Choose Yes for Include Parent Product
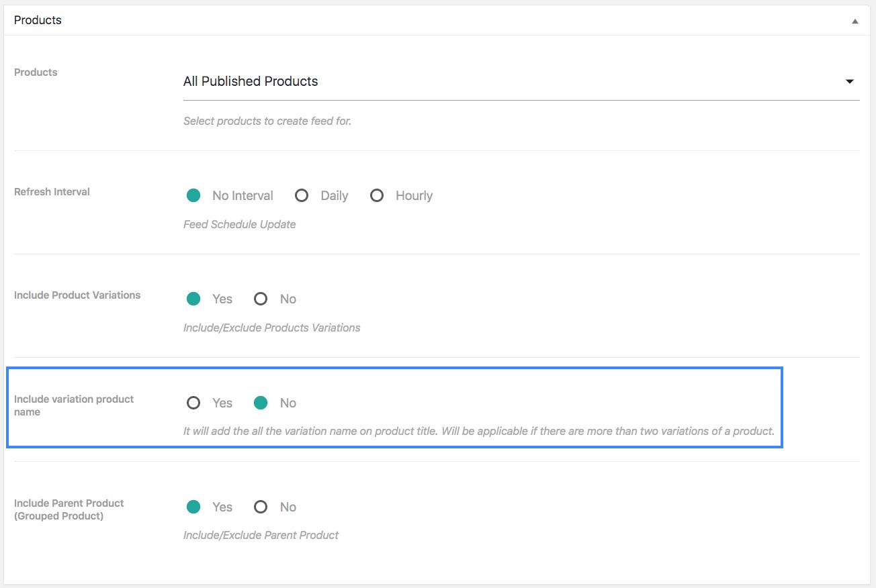This screenshot has width=876, height=588. point(193,507)
